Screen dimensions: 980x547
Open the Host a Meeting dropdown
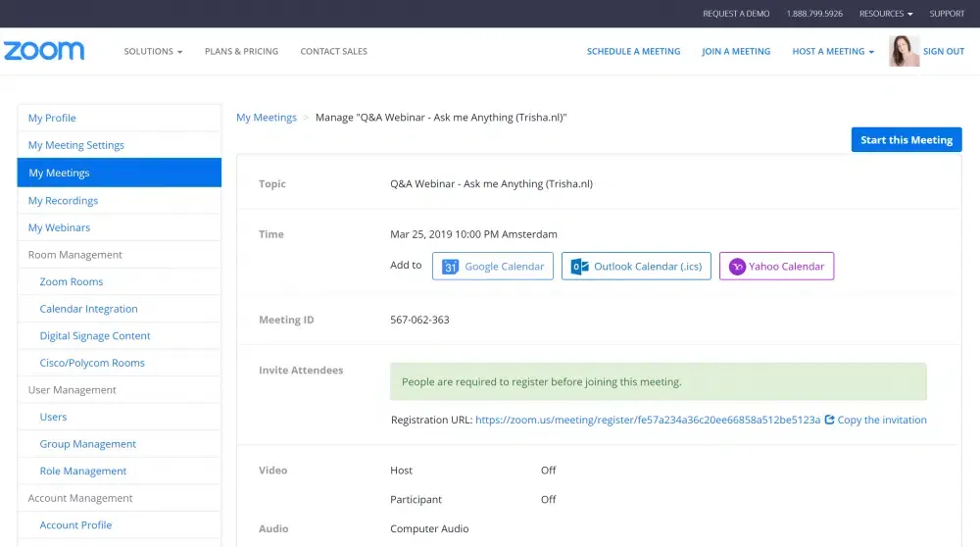click(833, 51)
